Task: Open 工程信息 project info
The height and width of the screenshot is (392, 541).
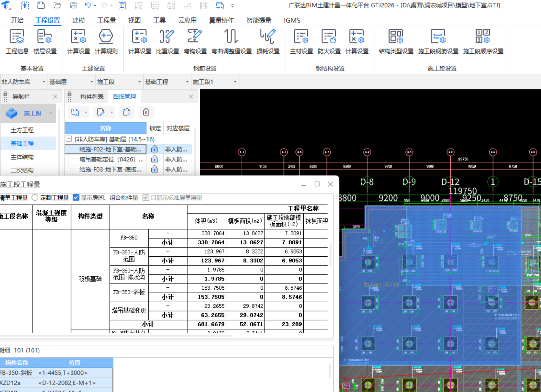Action: [17, 42]
